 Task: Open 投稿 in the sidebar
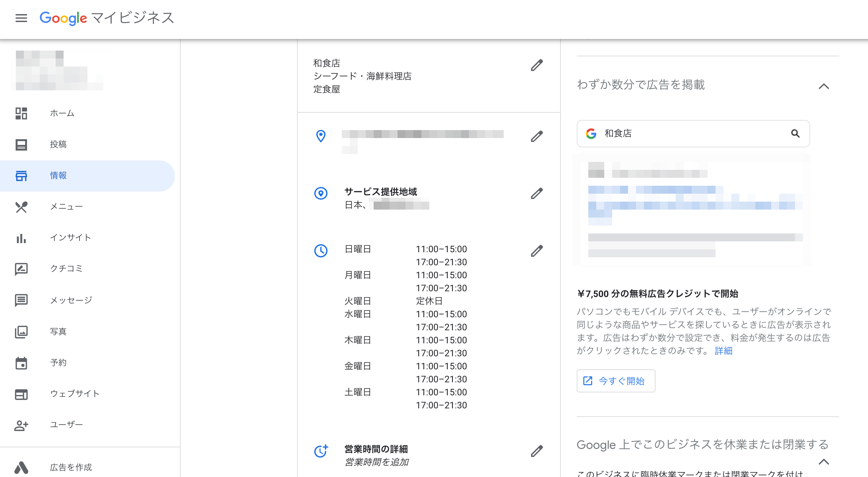(87, 145)
